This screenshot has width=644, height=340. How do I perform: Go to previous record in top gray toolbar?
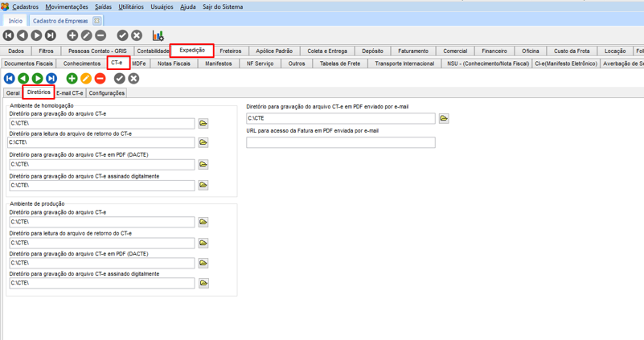click(23, 35)
